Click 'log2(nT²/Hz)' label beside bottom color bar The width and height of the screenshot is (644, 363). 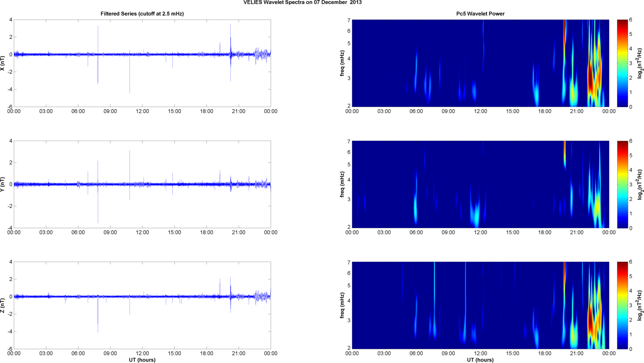point(640,305)
